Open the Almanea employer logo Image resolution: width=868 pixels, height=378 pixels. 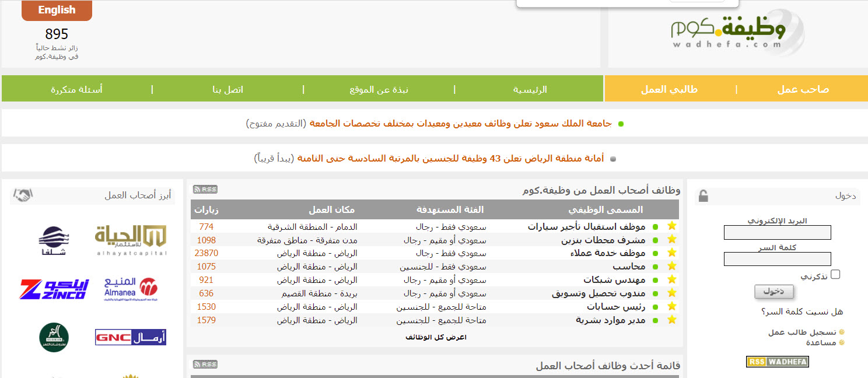coord(131,289)
